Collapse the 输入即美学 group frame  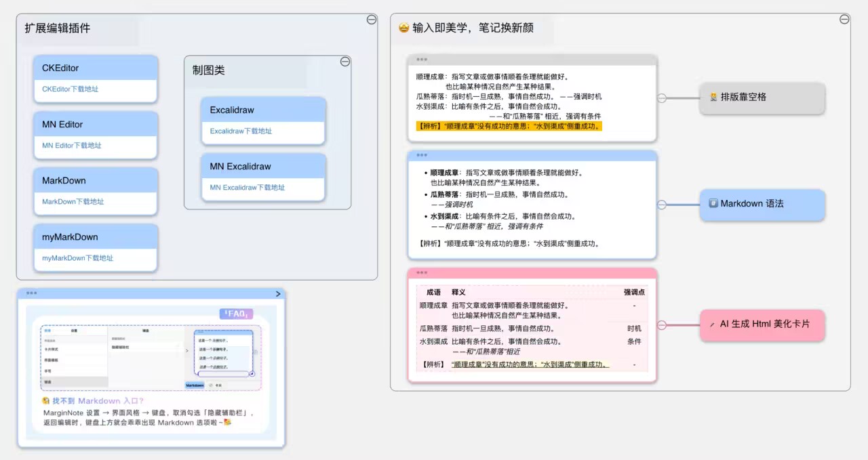844,19
